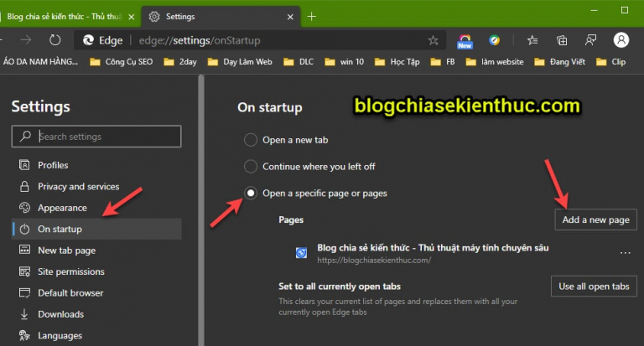Click the blogchiasekienthuc favicon in Pages list

302,253
